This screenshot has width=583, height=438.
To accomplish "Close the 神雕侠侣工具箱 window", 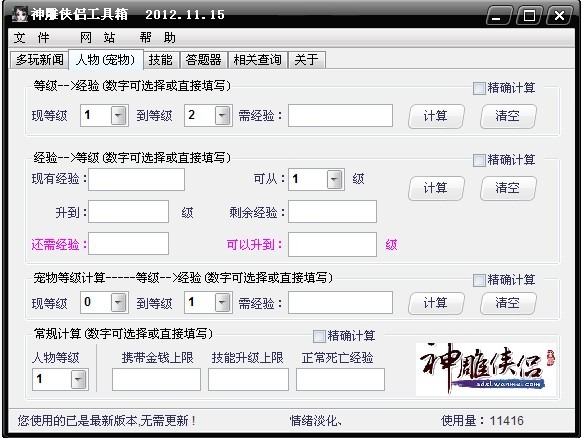I will [559, 16].
